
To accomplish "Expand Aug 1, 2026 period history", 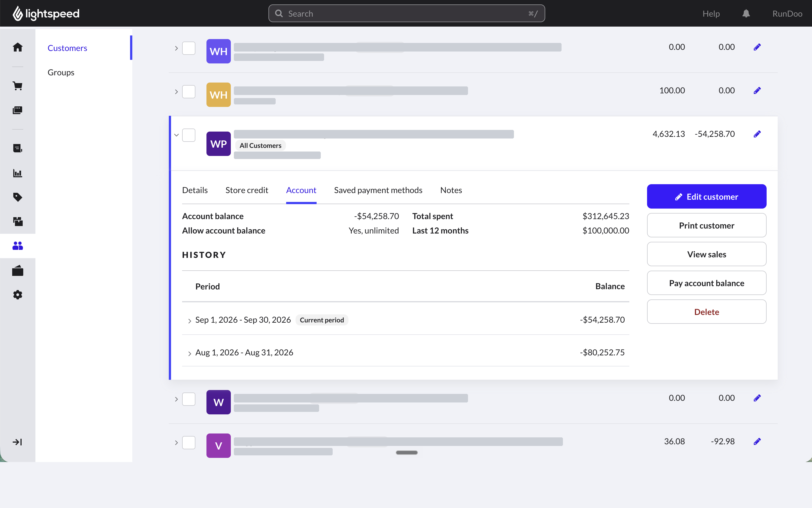I will click(189, 353).
